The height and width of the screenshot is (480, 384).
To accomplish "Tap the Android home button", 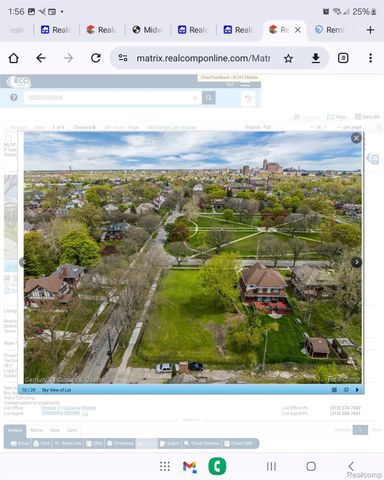I will point(311,466).
